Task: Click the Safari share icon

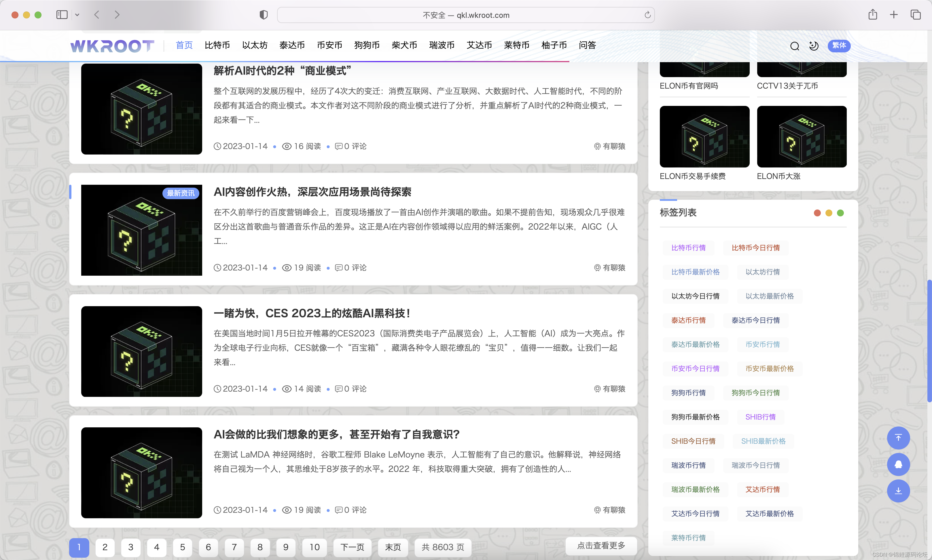Action: [872, 15]
